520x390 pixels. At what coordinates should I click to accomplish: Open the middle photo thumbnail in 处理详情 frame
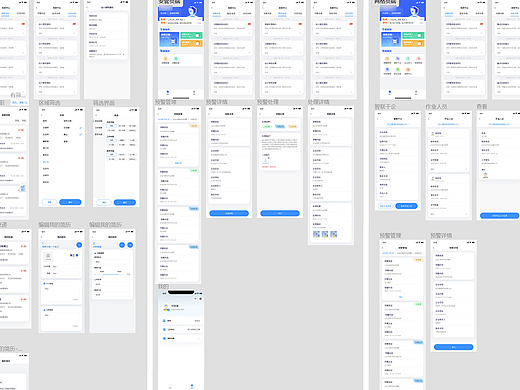325,234
